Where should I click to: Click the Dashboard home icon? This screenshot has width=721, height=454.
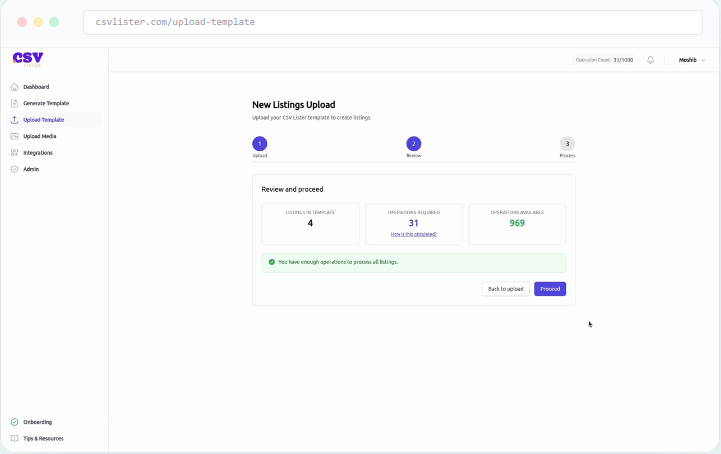click(x=14, y=87)
